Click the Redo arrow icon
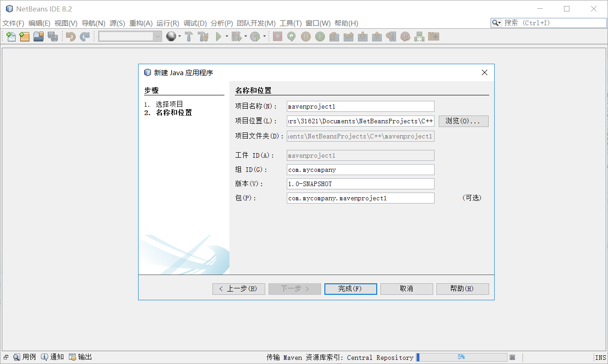 (85, 37)
